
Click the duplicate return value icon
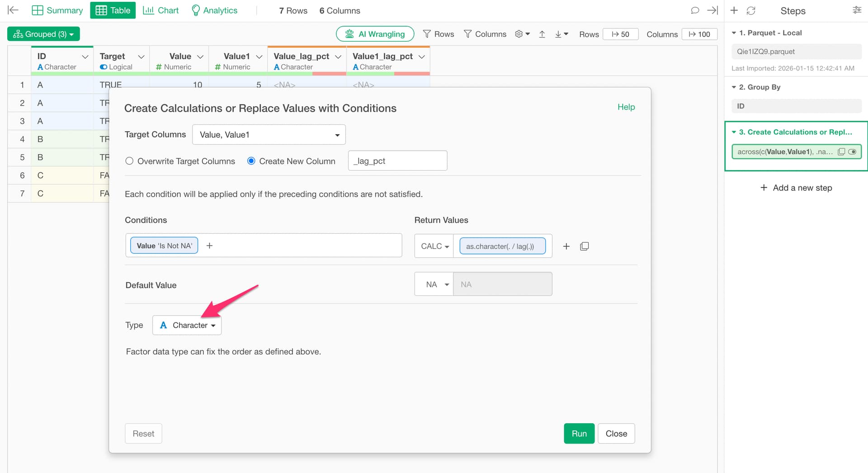pos(584,246)
